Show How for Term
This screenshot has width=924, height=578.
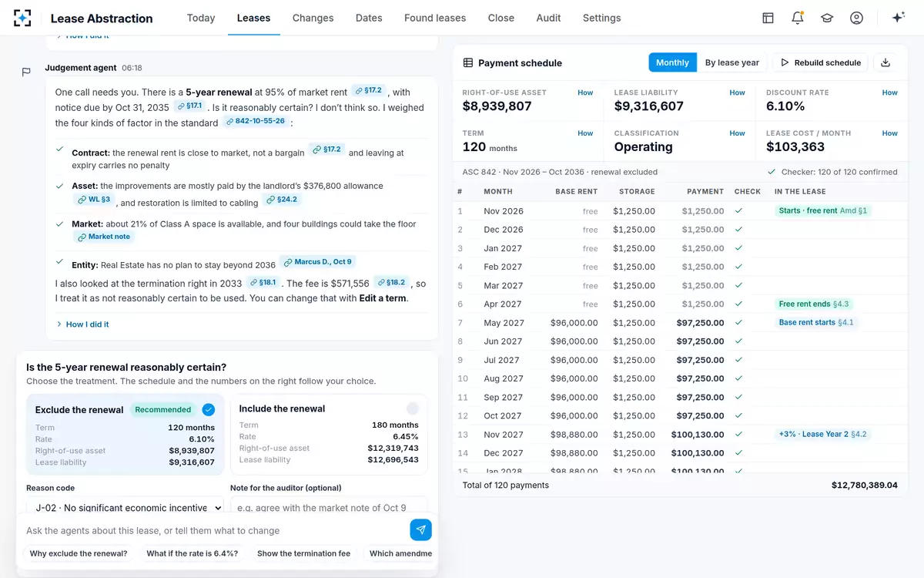click(585, 133)
